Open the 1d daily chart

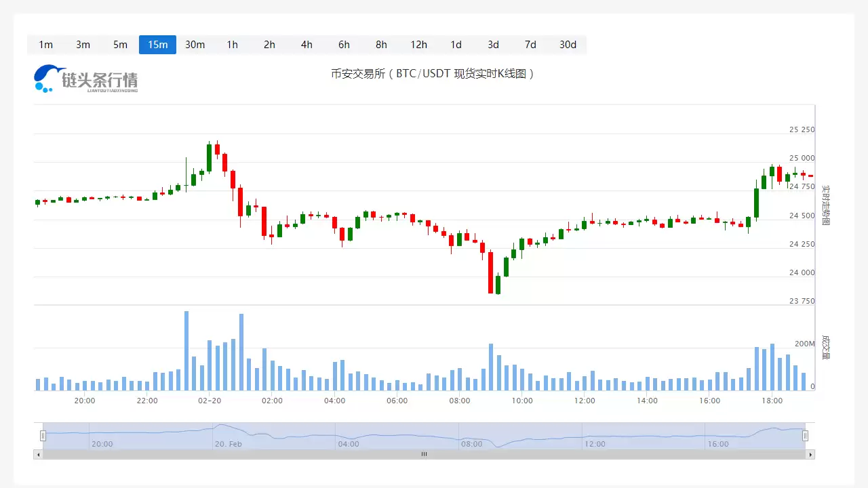click(x=455, y=45)
